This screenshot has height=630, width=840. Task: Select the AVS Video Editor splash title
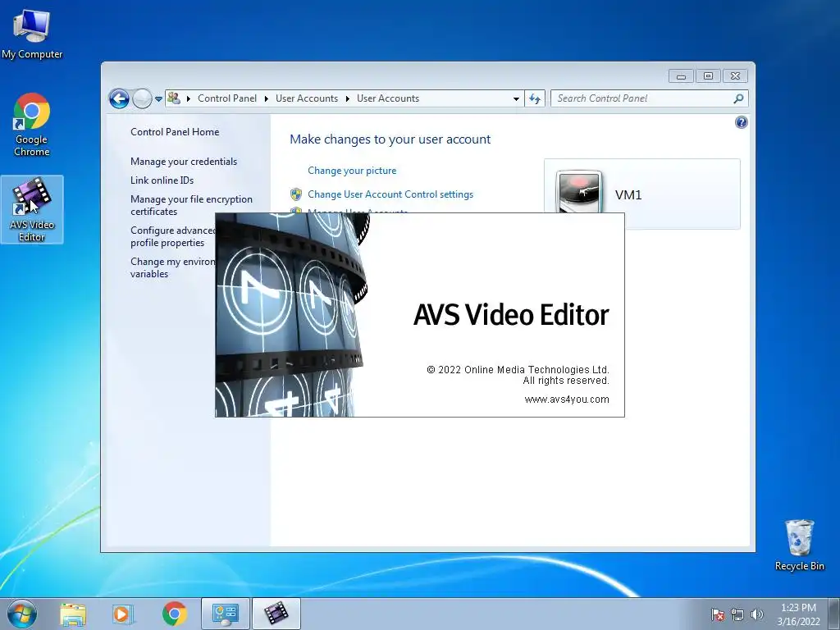(511, 314)
